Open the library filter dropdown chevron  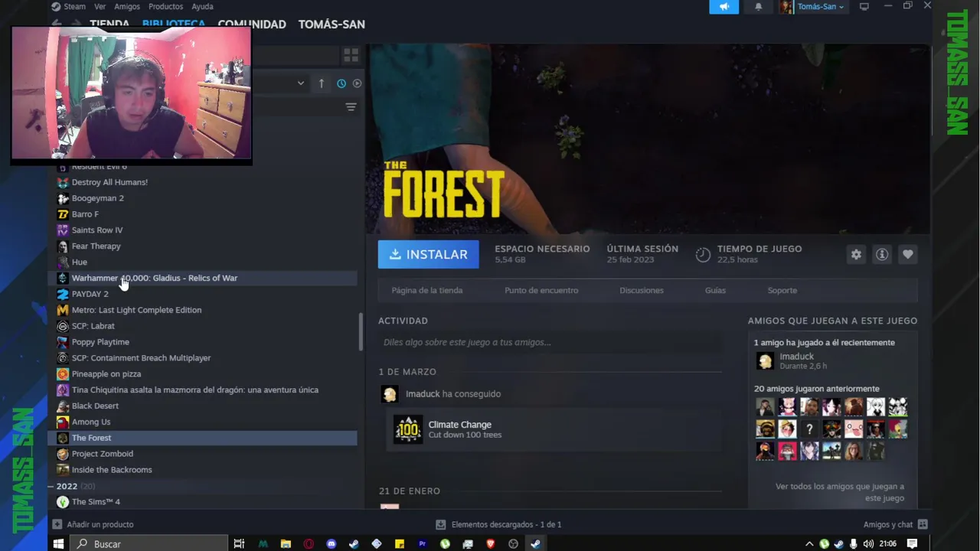point(301,83)
